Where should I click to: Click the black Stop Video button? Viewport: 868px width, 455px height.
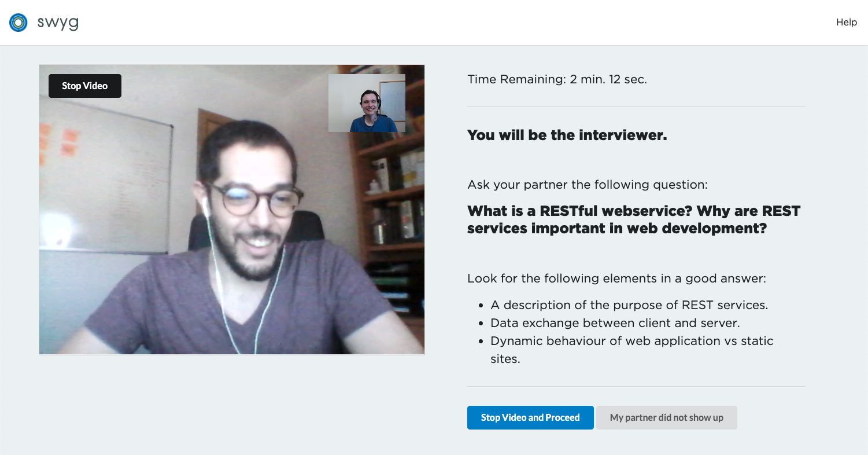(85, 86)
